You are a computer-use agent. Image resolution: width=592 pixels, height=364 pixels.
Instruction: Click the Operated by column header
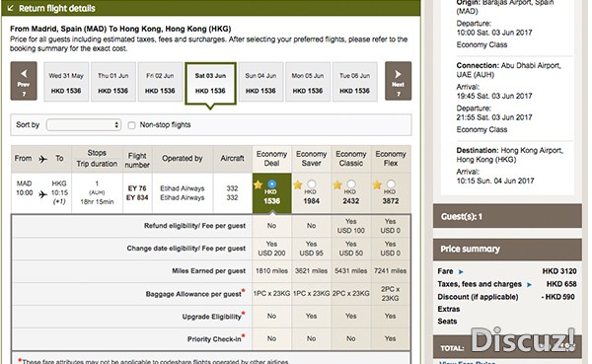click(x=183, y=159)
